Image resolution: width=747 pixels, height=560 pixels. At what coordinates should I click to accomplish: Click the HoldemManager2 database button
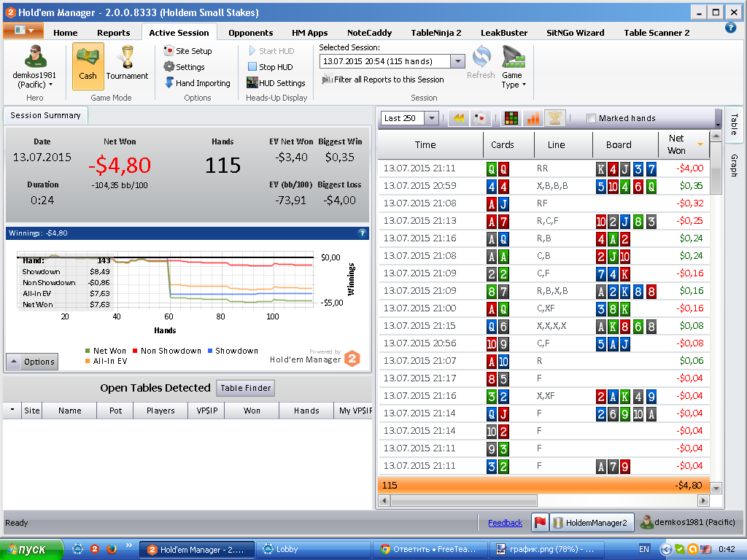[592, 522]
